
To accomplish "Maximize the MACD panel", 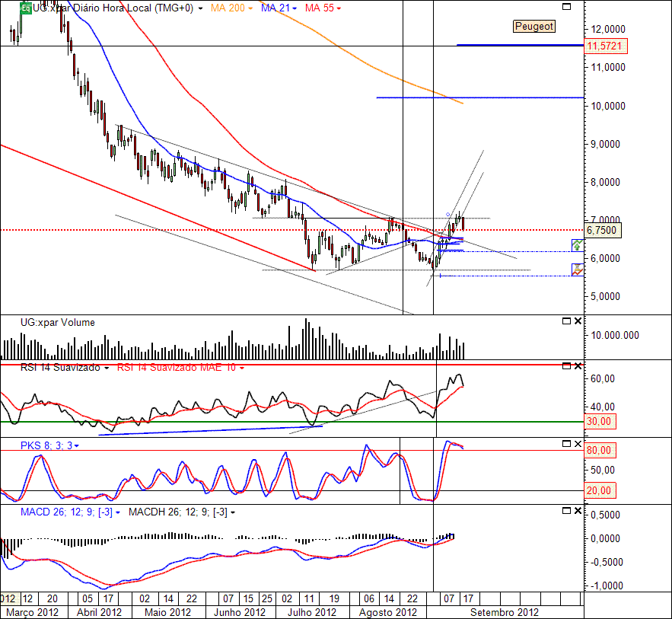I will point(566,511).
